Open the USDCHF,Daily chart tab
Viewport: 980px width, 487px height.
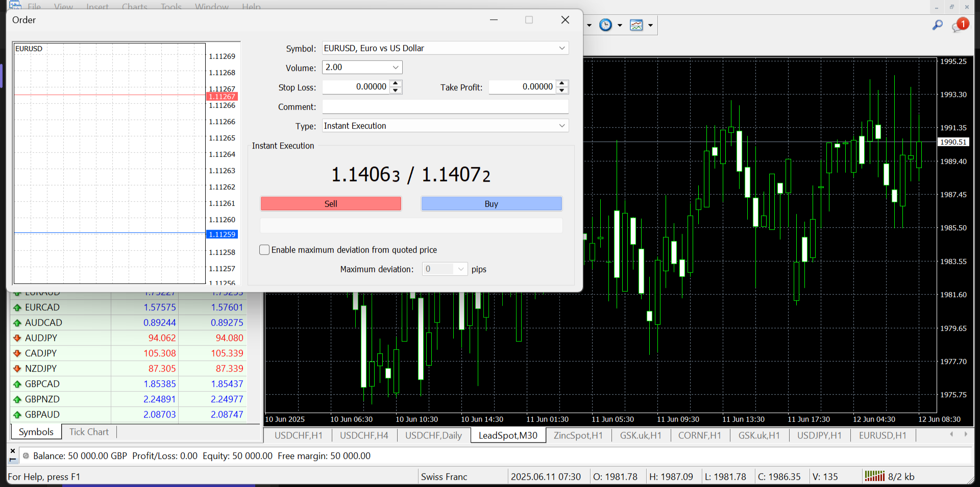click(433, 435)
